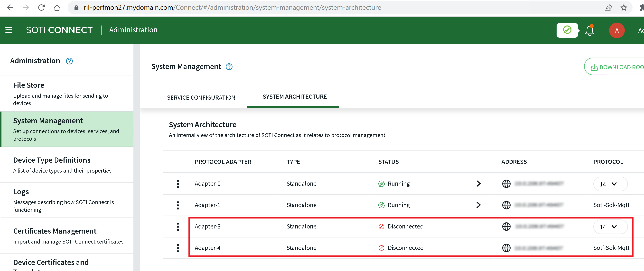The width and height of the screenshot is (644, 271).
Task: Click Protocol Adapter column header
Action: point(223,162)
